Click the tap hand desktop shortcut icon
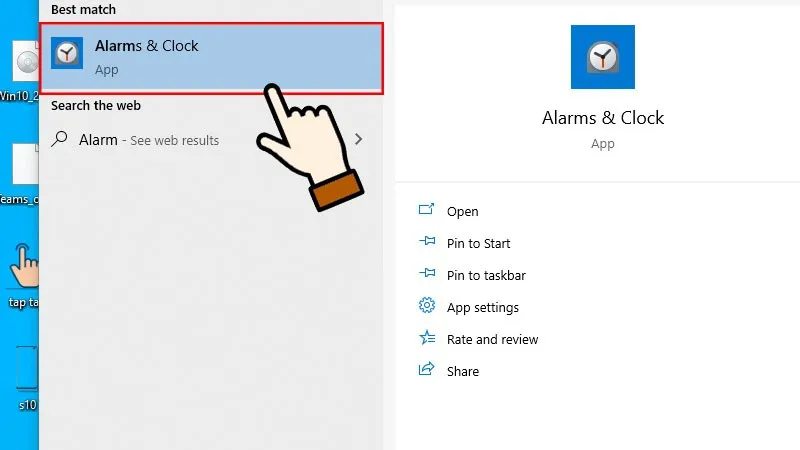The image size is (800, 450). (26, 265)
